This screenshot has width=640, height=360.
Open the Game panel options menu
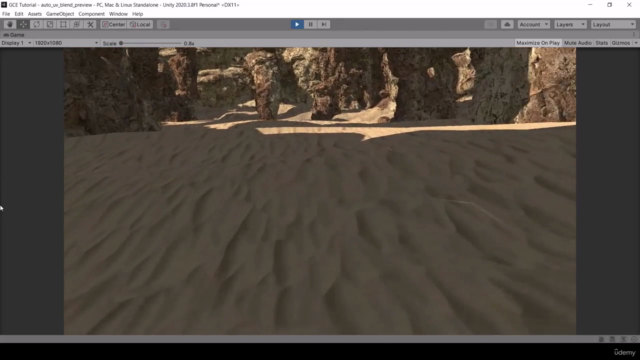[x=634, y=35]
